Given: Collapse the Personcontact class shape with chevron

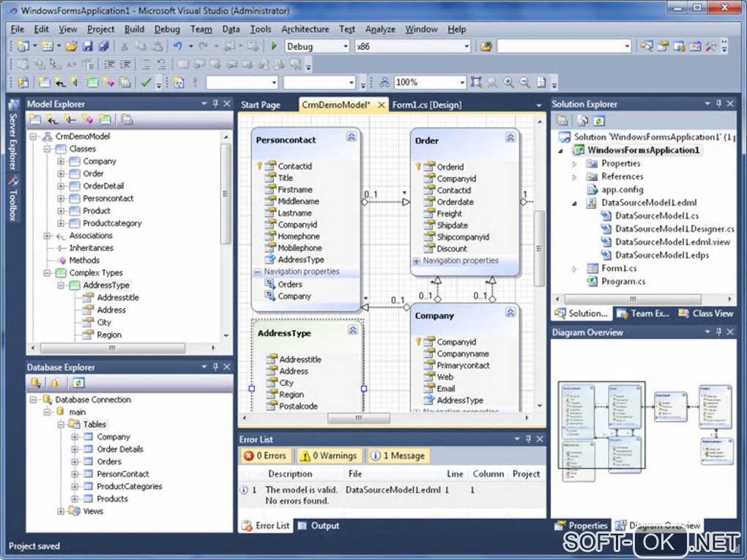Looking at the screenshot, I should (x=352, y=137).
